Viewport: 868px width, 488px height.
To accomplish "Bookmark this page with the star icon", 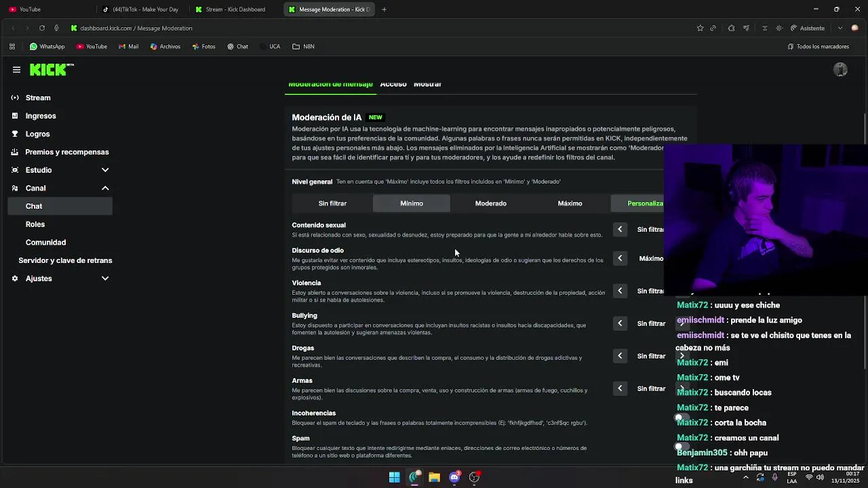I will point(700,28).
